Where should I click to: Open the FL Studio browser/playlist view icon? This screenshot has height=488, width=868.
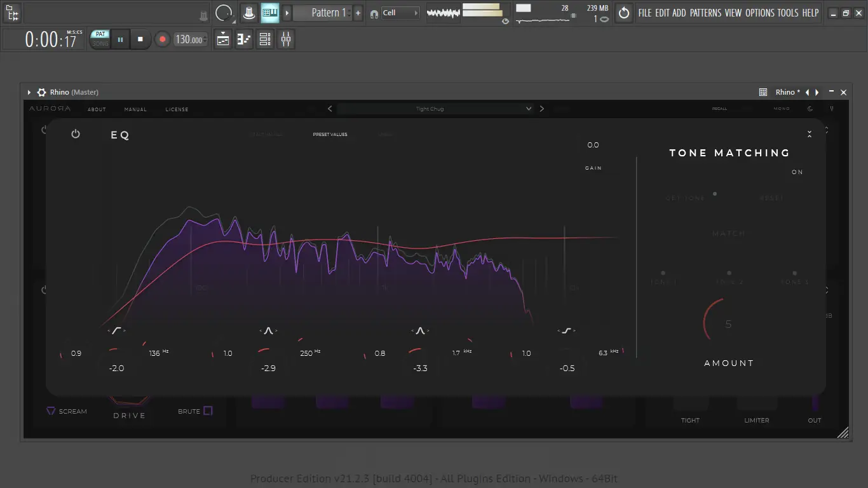tap(12, 13)
